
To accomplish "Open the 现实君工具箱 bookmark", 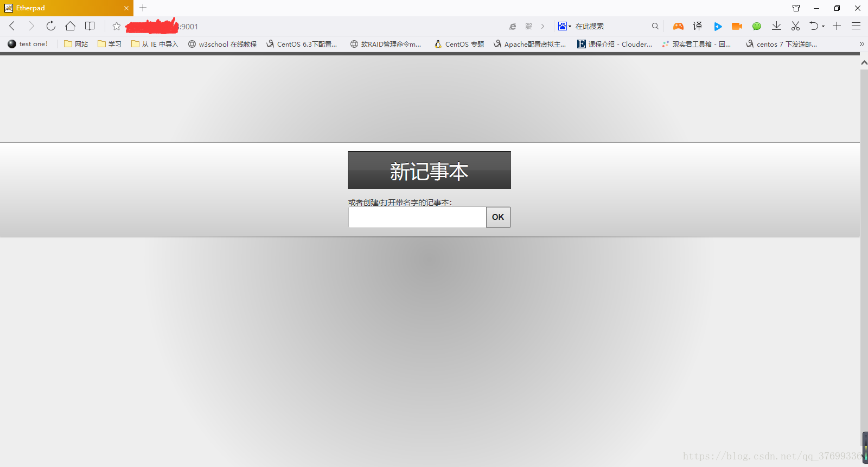I will point(696,44).
